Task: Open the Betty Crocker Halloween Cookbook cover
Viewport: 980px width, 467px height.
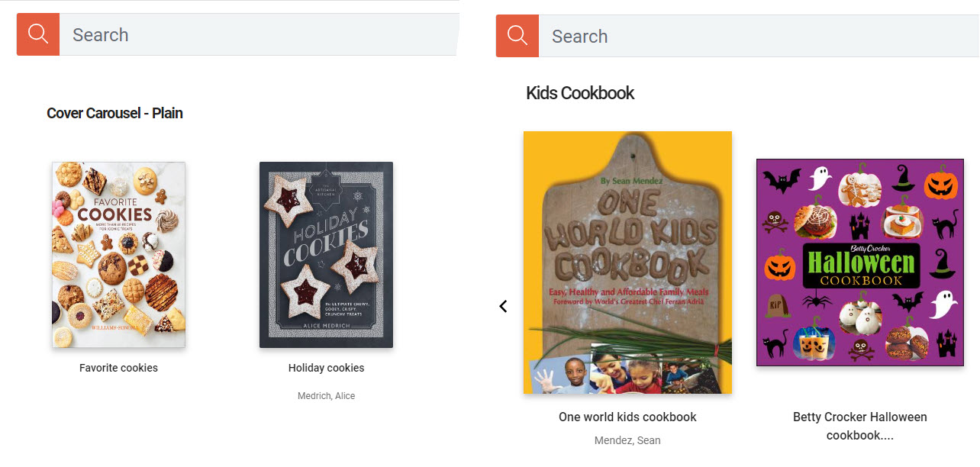Action: 860,262
